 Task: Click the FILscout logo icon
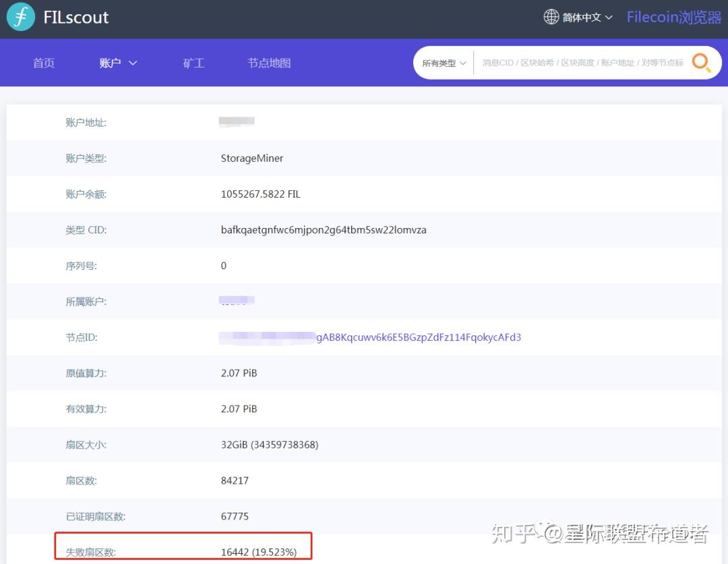[21, 17]
